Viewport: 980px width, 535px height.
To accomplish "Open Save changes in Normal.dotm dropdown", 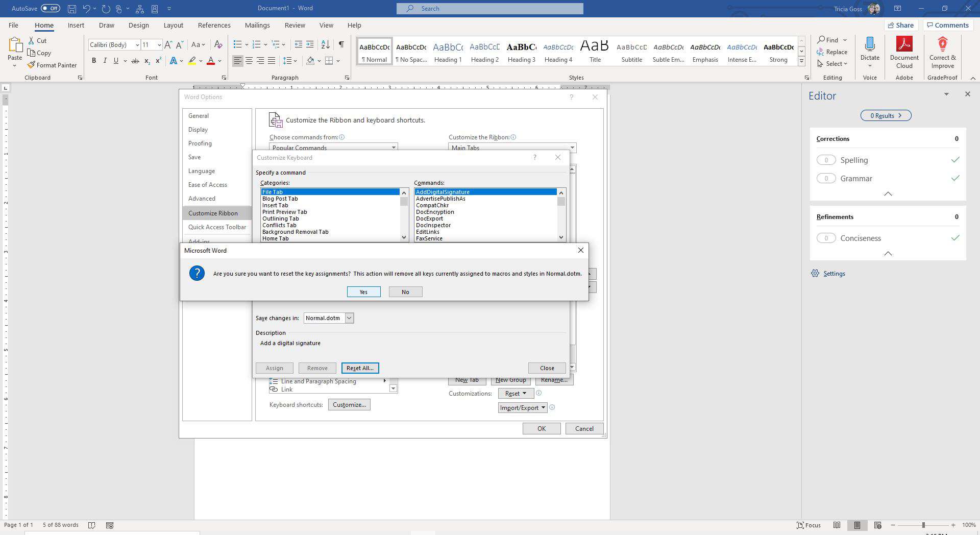I will pyautogui.click(x=349, y=318).
